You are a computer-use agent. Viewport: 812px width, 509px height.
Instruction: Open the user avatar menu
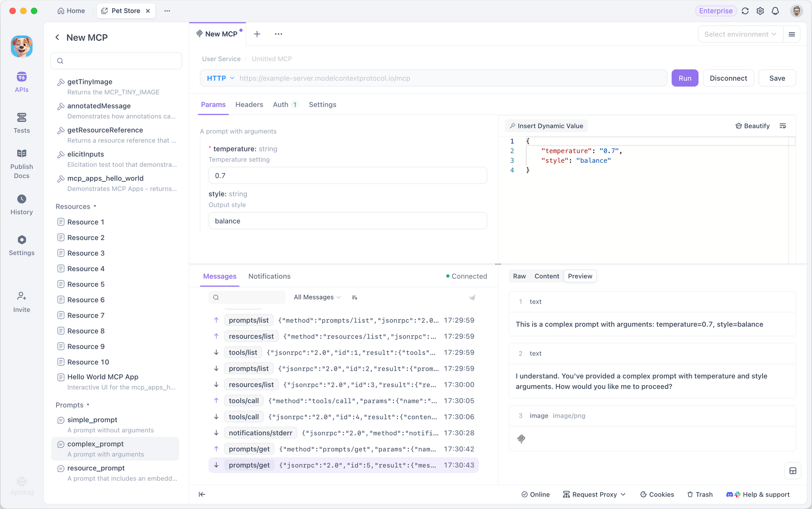(796, 11)
